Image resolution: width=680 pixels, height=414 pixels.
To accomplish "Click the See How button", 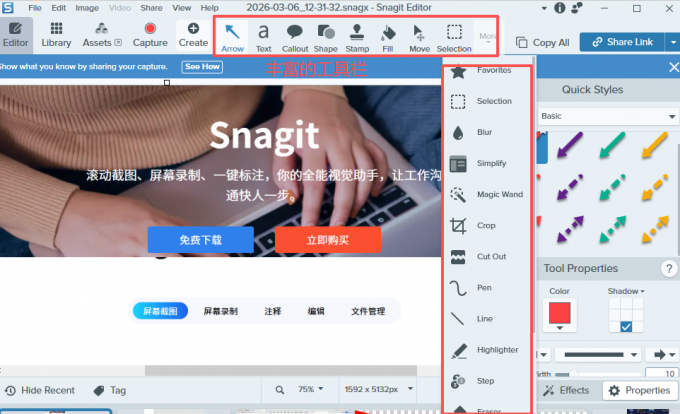I will (202, 67).
